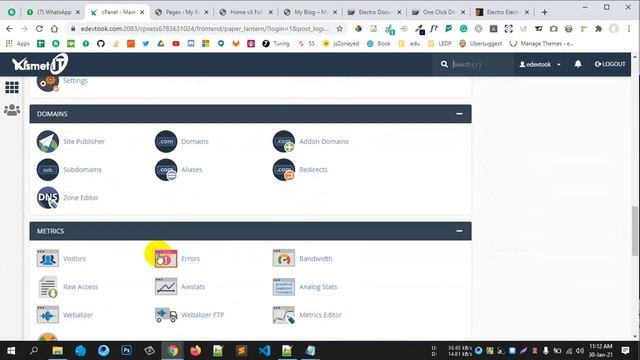Screen dimensions: 640x360
Task: Open the Manage Themes bookmark
Action: [542, 43]
